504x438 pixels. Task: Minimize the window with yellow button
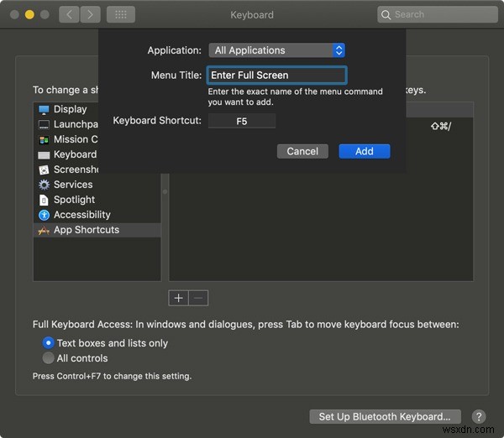pos(29,14)
